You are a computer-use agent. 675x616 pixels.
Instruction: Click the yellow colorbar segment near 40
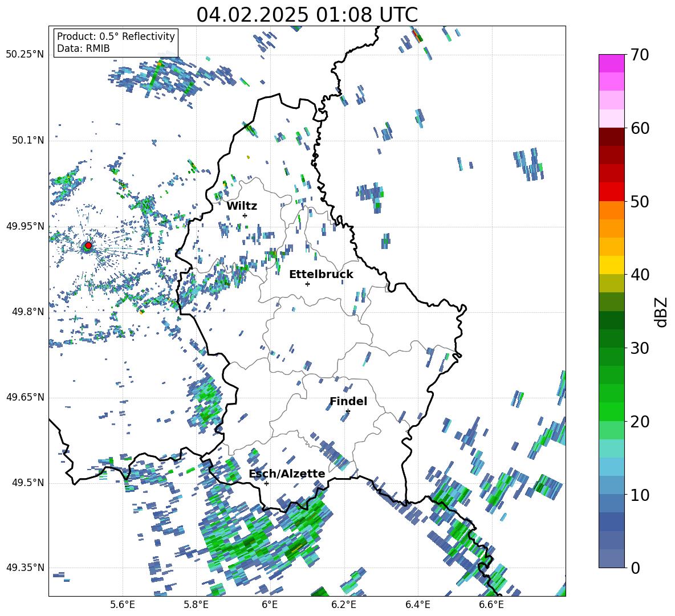pos(611,265)
